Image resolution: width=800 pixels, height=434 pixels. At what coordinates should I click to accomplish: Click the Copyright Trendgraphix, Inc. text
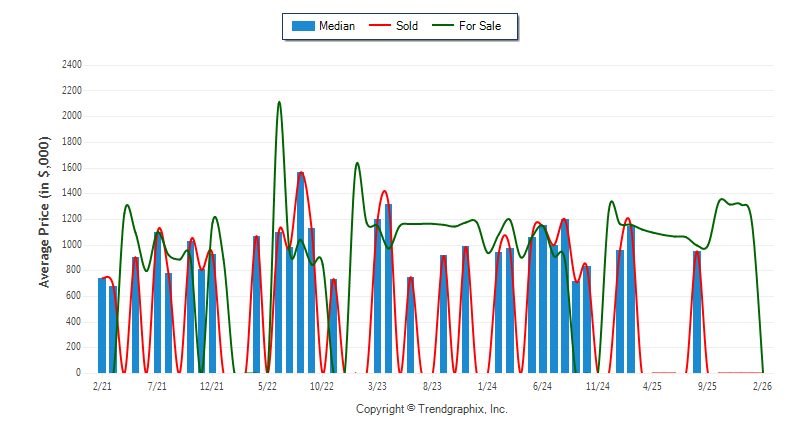432,409
